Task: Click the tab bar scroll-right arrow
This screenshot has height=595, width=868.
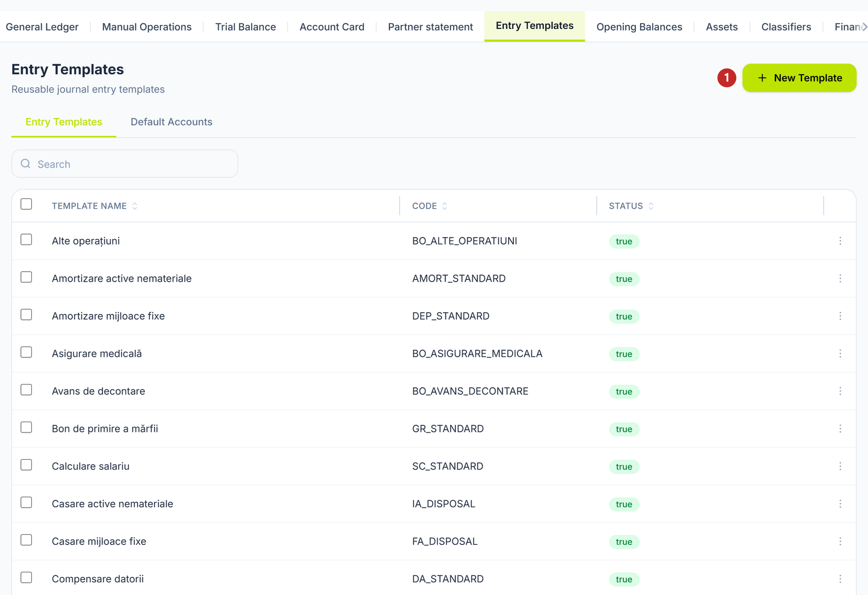Action: tap(864, 27)
